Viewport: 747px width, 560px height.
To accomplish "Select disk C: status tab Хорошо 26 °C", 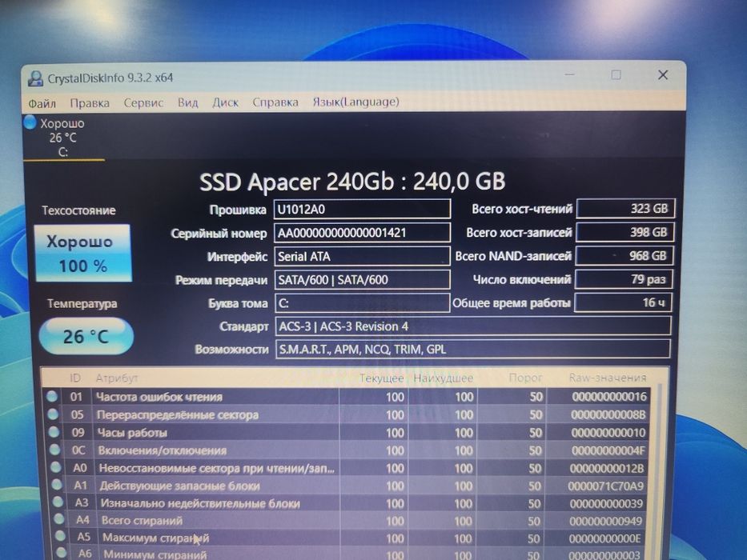I will click(x=63, y=137).
